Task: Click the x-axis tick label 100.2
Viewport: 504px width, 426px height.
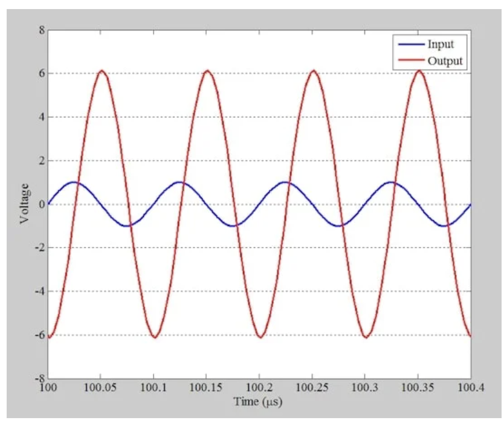Action: [x=259, y=388]
